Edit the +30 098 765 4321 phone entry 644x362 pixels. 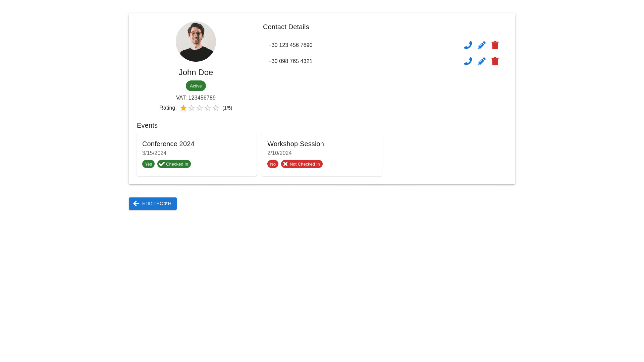pyautogui.click(x=481, y=61)
